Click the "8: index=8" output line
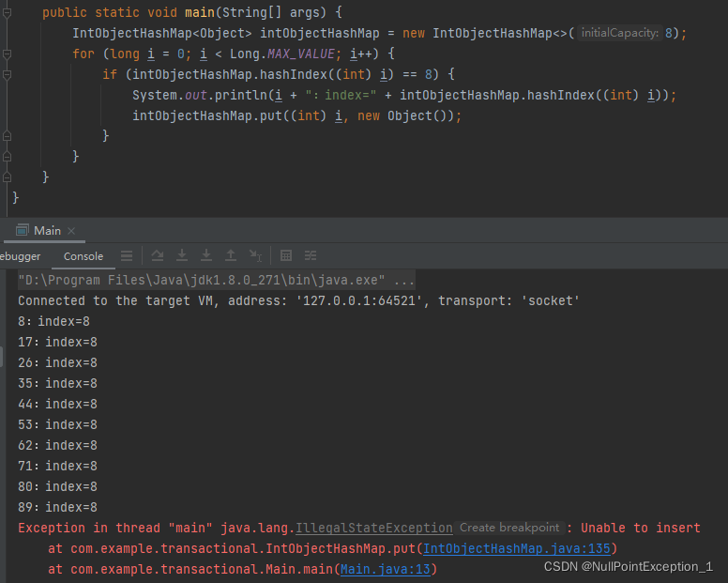The height and width of the screenshot is (583, 728). coord(53,321)
